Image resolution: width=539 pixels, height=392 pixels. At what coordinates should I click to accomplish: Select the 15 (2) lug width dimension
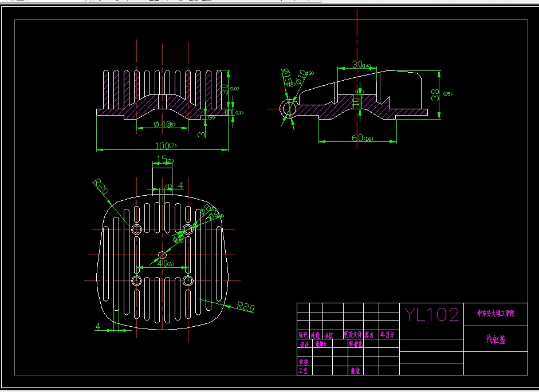164,160
